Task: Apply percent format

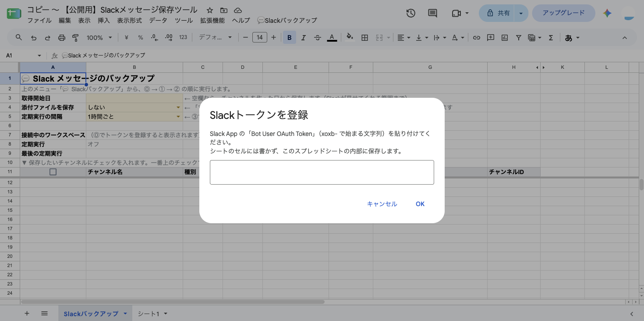Action: click(x=141, y=38)
